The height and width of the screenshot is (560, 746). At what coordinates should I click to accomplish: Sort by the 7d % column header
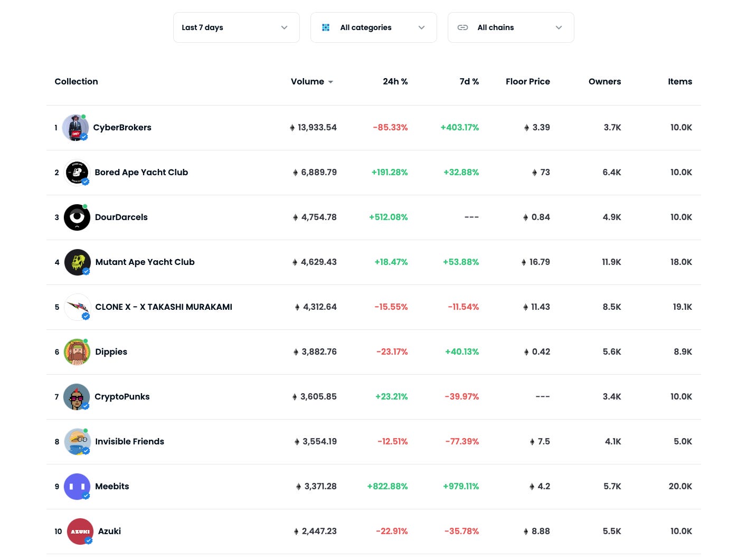pyautogui.click(x=469, y=81)
